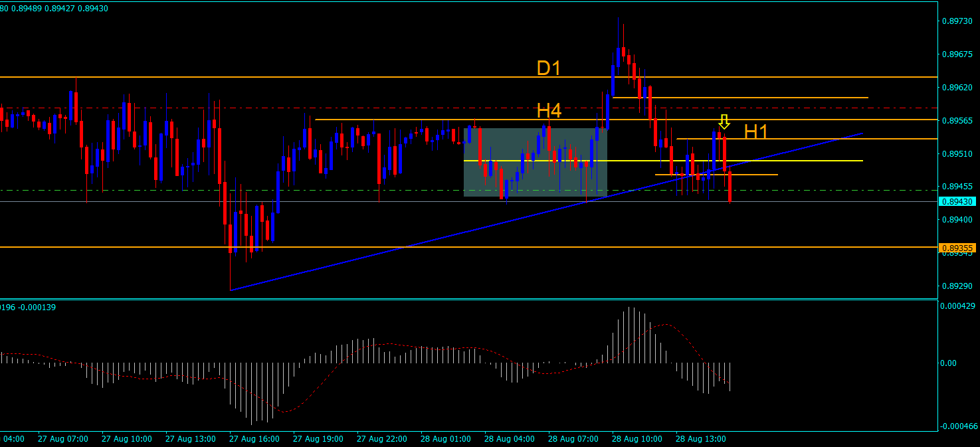Click the OHLC values text at top left
The image size is (980, 447).
[x=54, y=8]
